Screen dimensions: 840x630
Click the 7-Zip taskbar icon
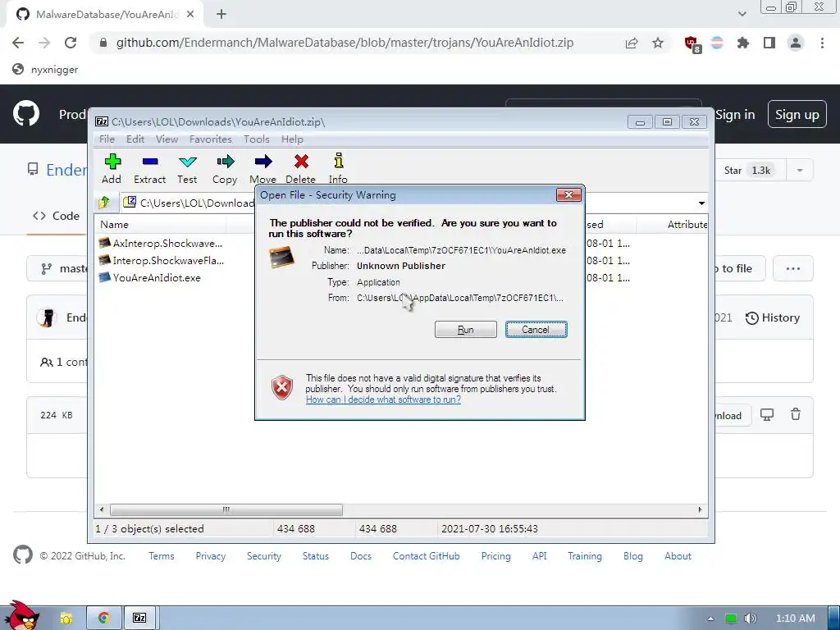[139, 619]
